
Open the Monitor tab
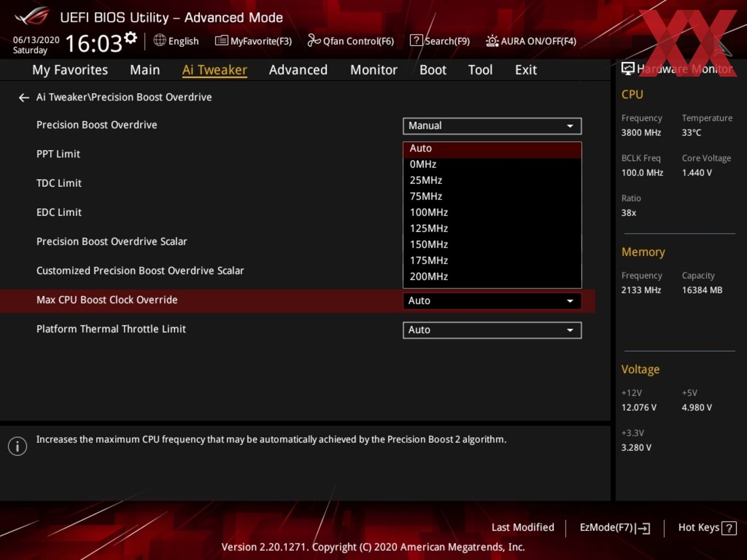374,70
